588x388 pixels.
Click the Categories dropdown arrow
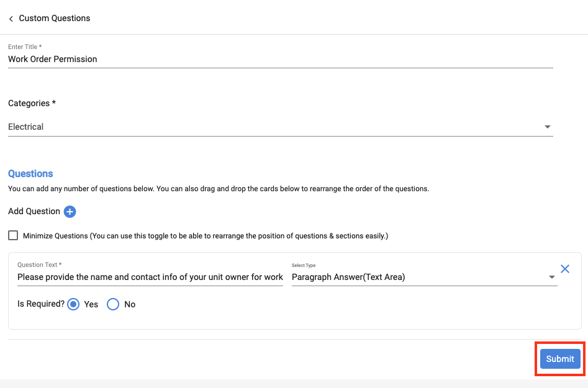click(547, 127)
